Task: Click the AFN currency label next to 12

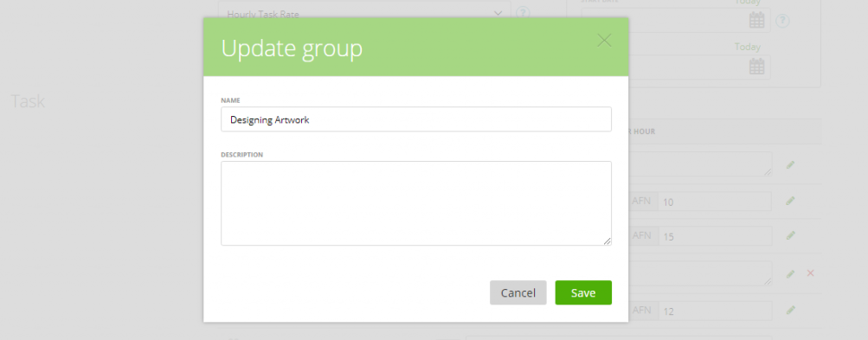Action: 641,310
